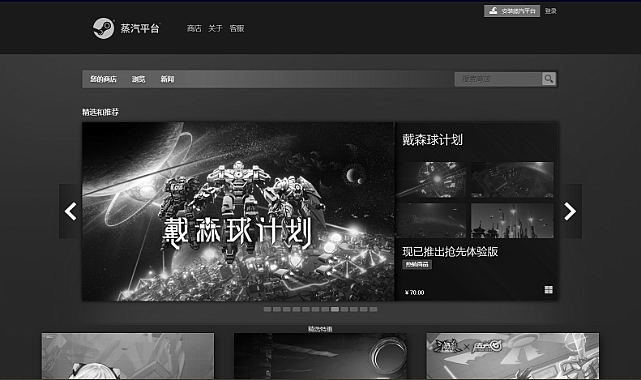Advance carousel with the right arrow
The image size is (641, 380).
click(x=570, y=211)
